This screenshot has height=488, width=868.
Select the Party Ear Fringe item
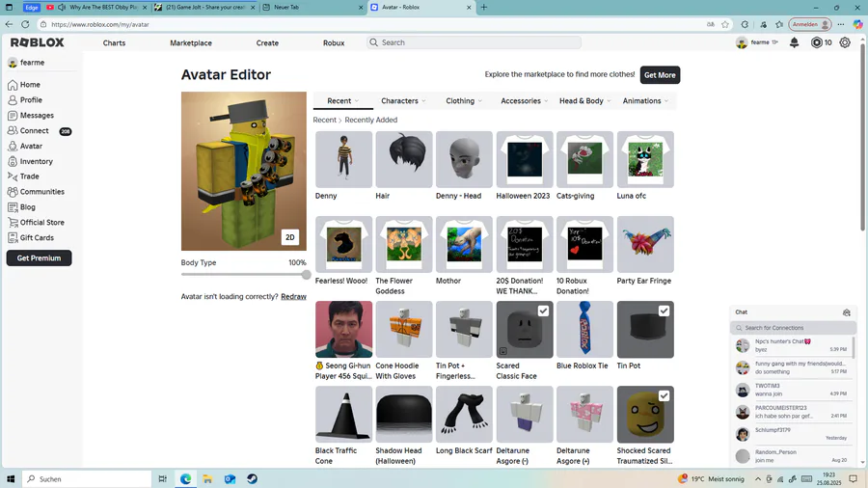tap(645, 245)
